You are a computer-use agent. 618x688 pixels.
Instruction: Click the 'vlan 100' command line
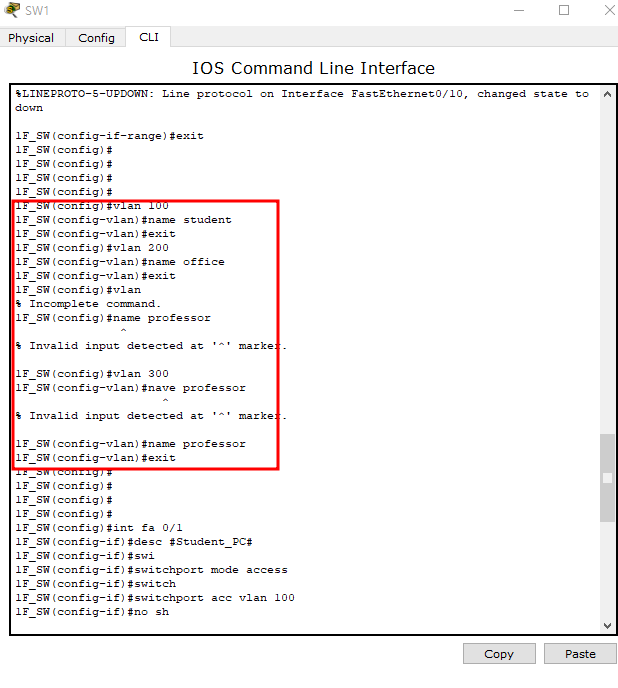tap(92, 206)
